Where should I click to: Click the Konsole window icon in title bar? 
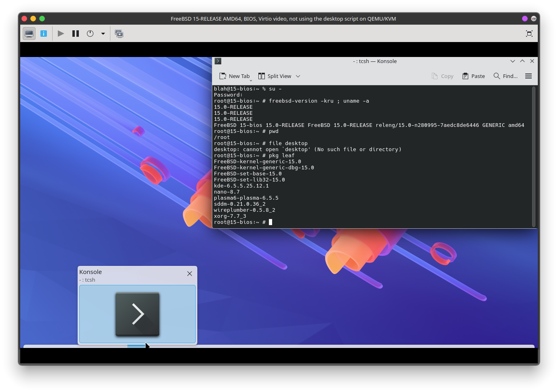(218, 61)
